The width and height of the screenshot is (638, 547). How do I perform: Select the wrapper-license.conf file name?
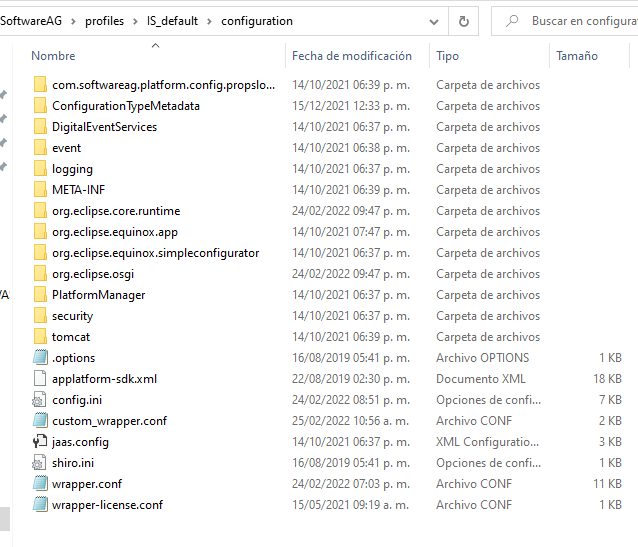pos(107,505)
